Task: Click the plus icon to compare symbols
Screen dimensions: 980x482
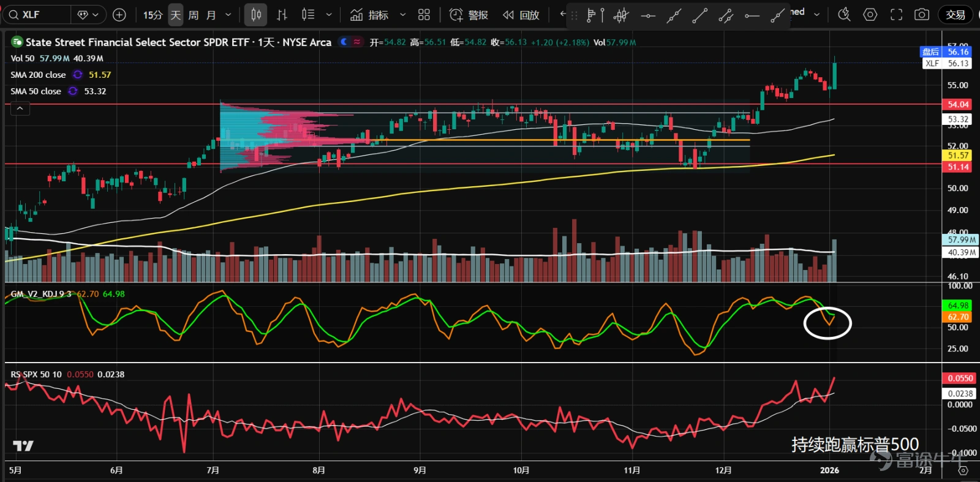Action: point(120,15)
